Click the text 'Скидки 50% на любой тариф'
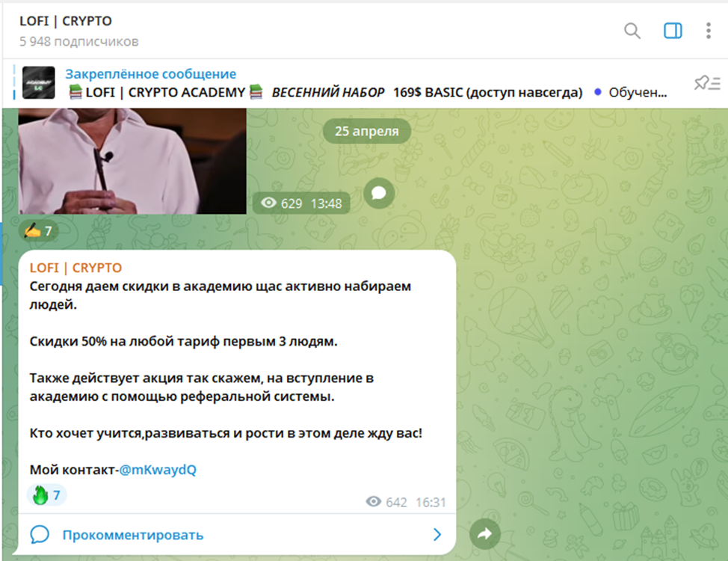This screenshot has height=561, width=728. click(x=125, y=342)
